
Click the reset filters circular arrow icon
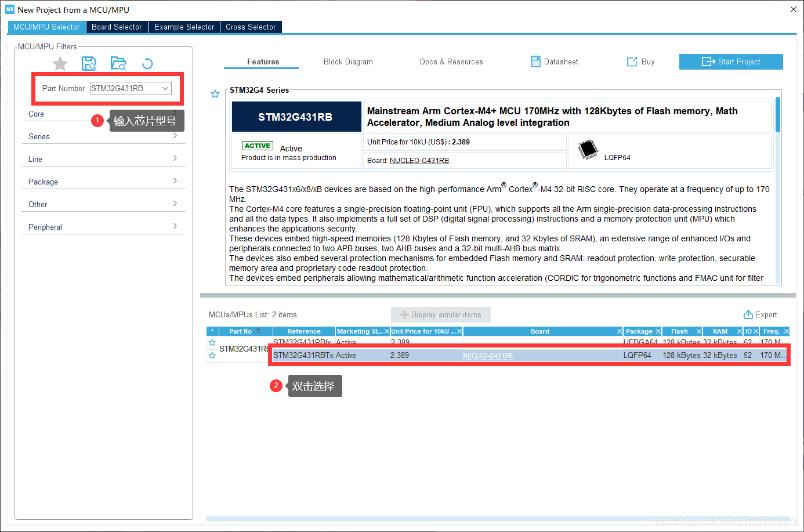click(147, 63)
